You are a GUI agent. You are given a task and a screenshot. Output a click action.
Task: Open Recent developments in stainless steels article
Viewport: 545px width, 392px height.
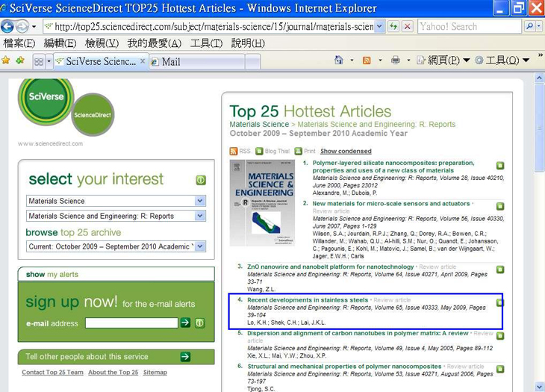click(x=308, y=300)
